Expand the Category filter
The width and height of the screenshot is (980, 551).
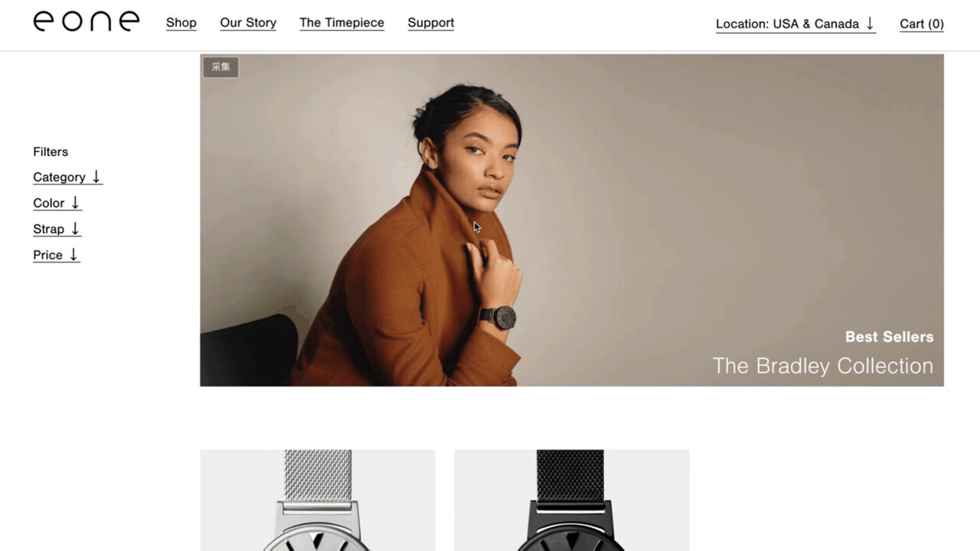point(67,177)
